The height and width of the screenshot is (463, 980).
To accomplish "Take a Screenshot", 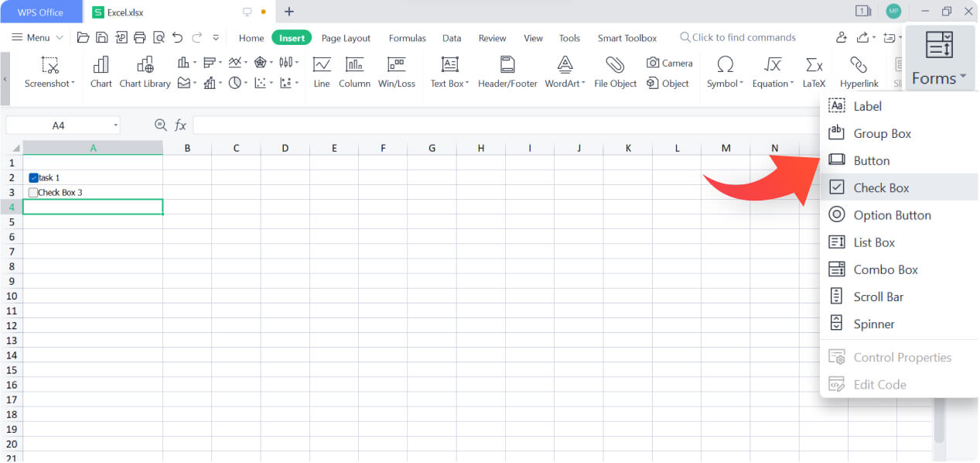I will pos(49,70).
